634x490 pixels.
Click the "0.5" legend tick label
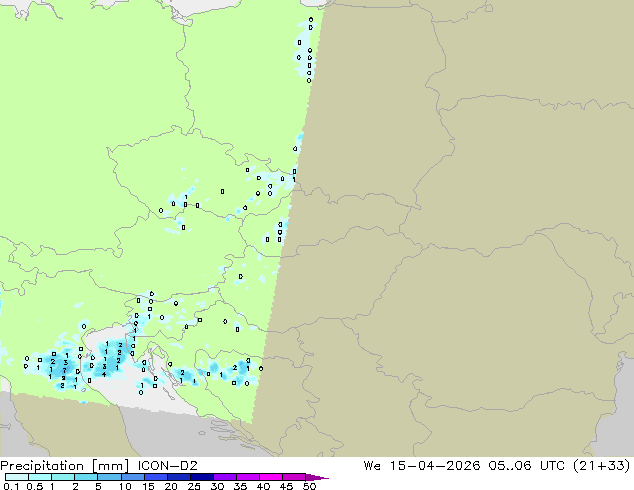pyautogui.click(x=35, y=486)
